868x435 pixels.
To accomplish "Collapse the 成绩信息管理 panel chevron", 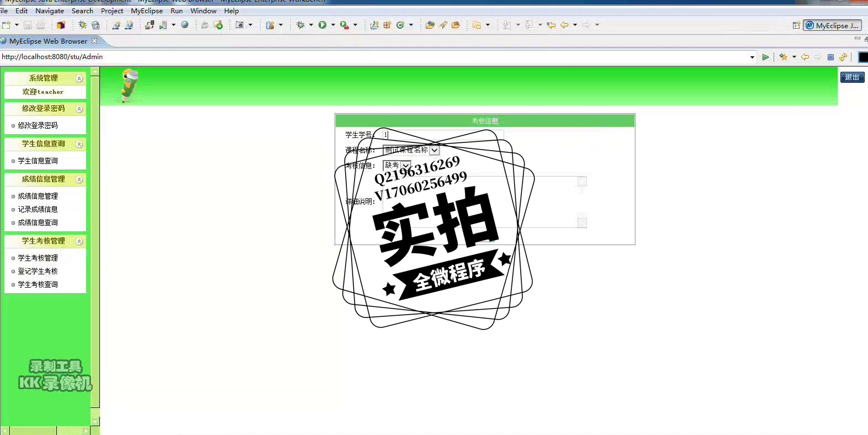I will coord(79,179).
